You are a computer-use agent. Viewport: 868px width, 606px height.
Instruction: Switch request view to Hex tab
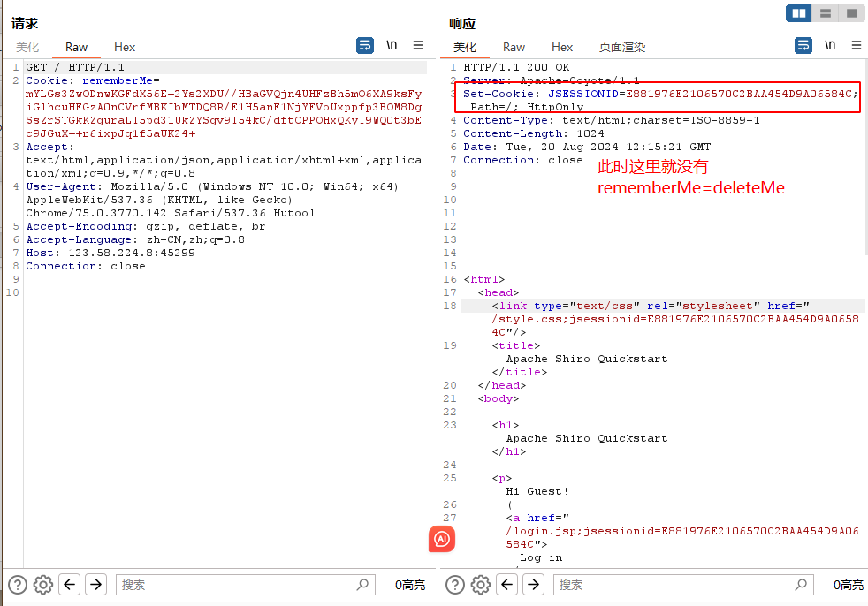click(x=125, y=47)
